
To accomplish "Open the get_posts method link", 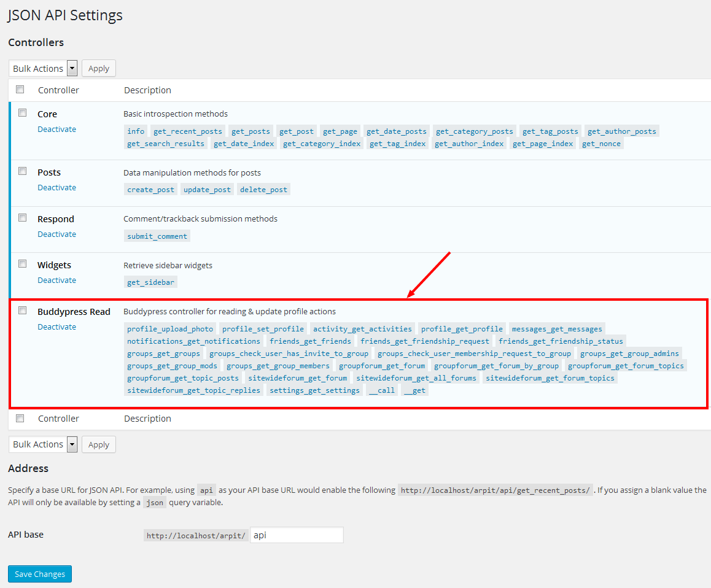I will 251,131.
